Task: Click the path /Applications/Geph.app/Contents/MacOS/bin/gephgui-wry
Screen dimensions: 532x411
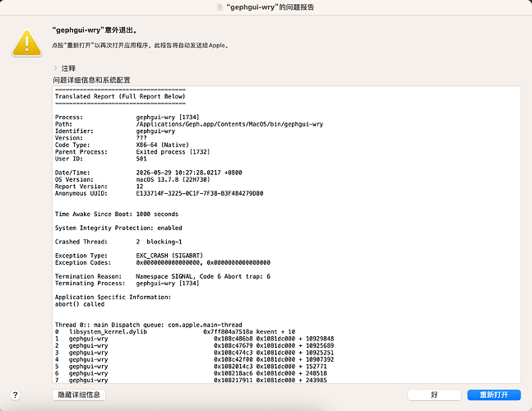Action: [x=229, y=124]
